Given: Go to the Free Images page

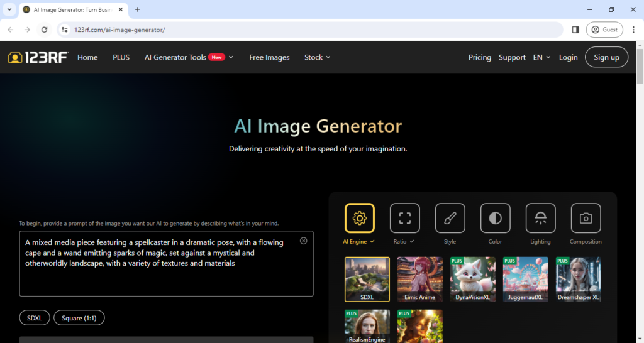Looking at the screenshot, I should click(269, 57).
